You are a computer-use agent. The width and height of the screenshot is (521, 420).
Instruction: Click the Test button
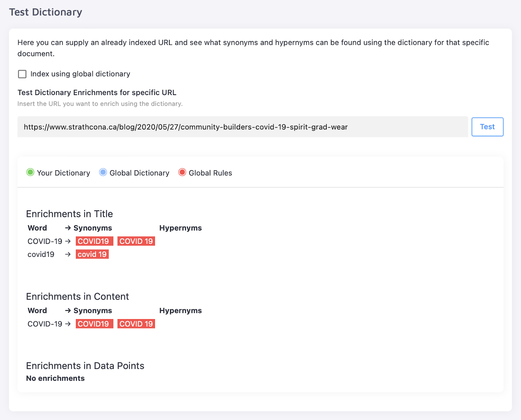point(487,127)
